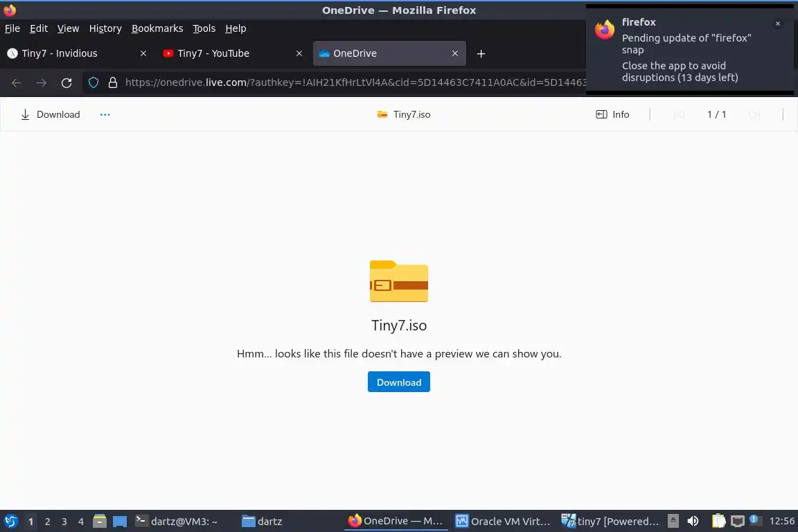798x532 pixels.
Task: Open the start menu in the taskbar
Action: point(10,522)
